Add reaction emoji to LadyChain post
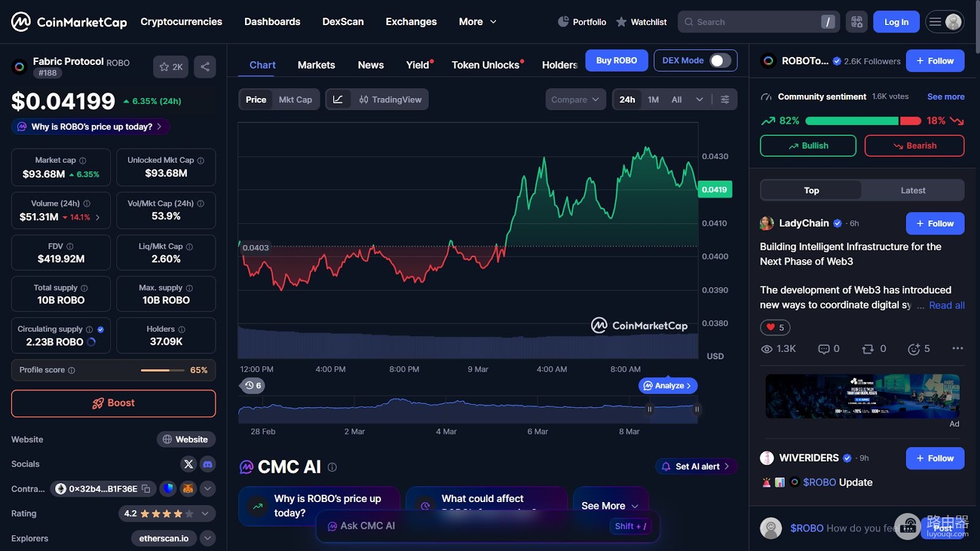Image resolution: width=980 pixels, height=551 pixels. (919, 349)
